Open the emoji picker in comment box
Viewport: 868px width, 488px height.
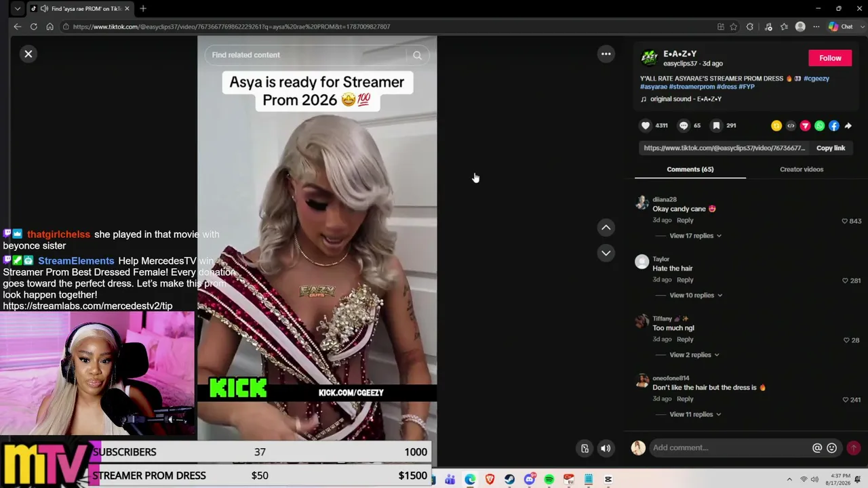[831, 448]
